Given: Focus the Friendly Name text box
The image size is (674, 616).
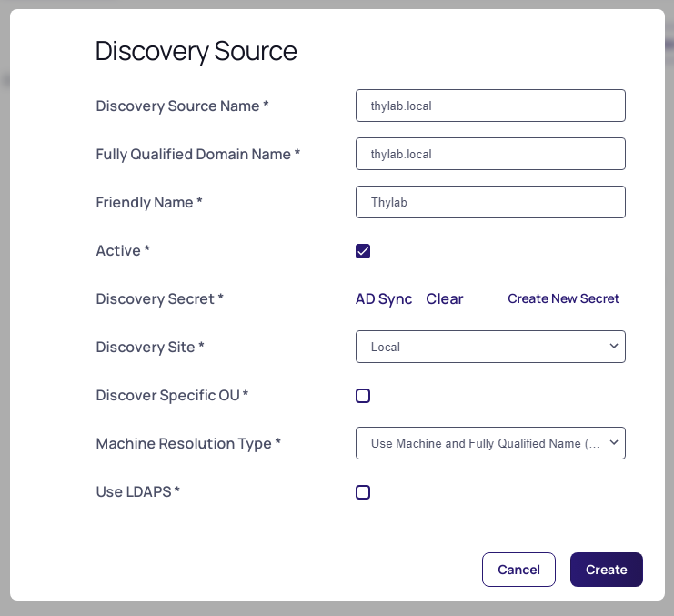Looking at the screenshot, I should (x=490, y=202).
